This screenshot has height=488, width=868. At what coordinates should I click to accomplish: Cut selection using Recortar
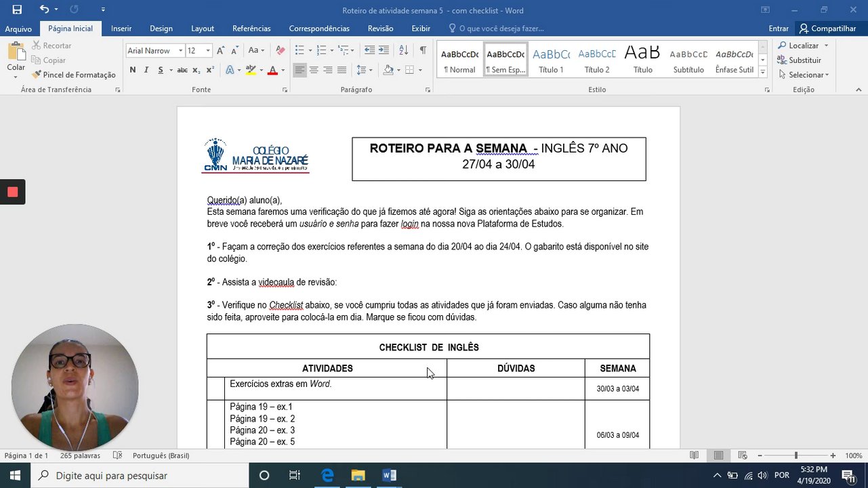51,45
